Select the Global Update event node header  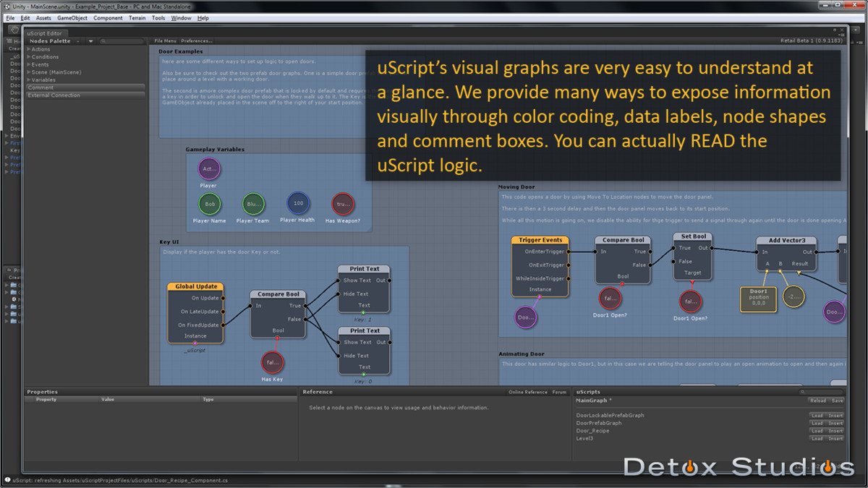pos(196,286)
